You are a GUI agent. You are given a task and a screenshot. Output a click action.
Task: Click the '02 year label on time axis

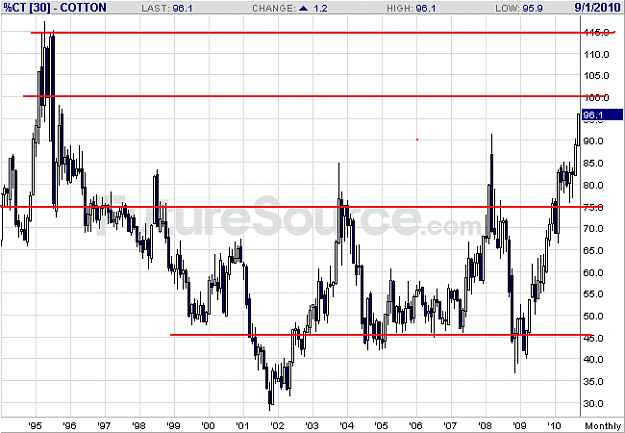(277, 425)
